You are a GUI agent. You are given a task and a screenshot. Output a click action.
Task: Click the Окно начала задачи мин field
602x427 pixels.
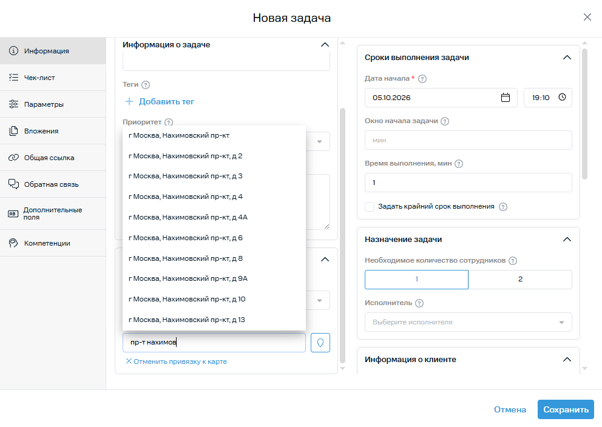[468, 140]
